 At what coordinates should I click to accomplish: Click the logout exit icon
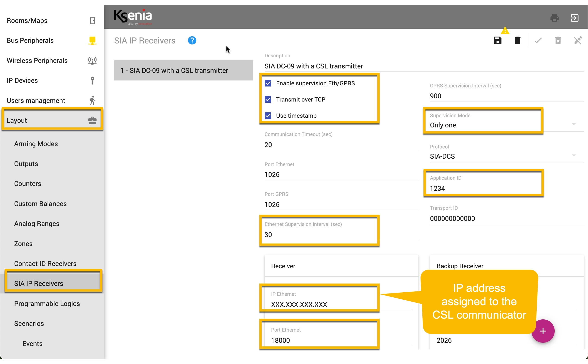point(575,18)
